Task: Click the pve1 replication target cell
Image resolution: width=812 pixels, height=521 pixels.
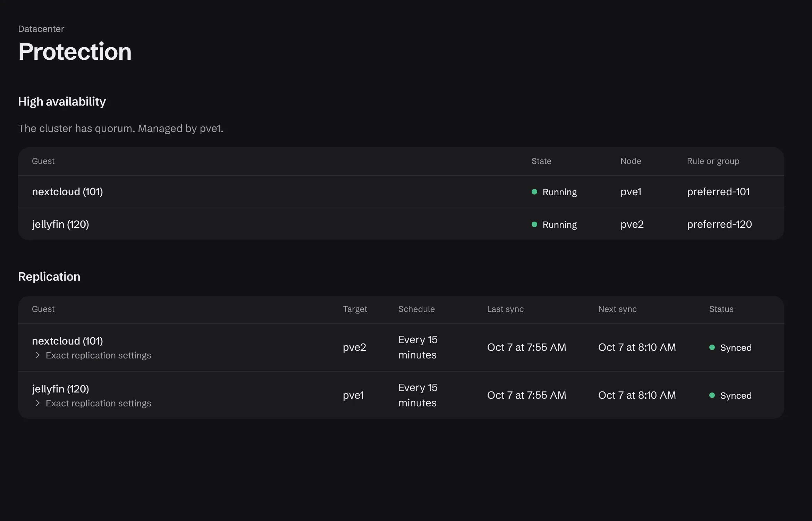Action: (353, 395)
